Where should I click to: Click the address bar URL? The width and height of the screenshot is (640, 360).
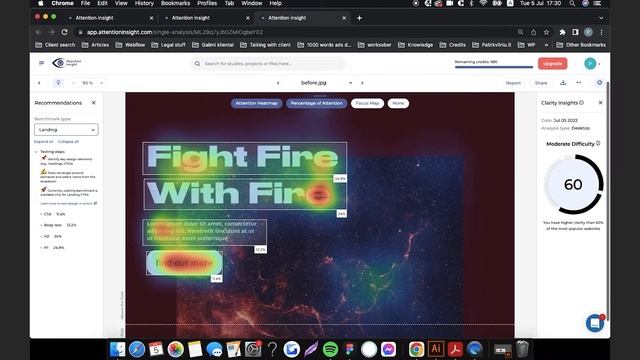point(175,32)
